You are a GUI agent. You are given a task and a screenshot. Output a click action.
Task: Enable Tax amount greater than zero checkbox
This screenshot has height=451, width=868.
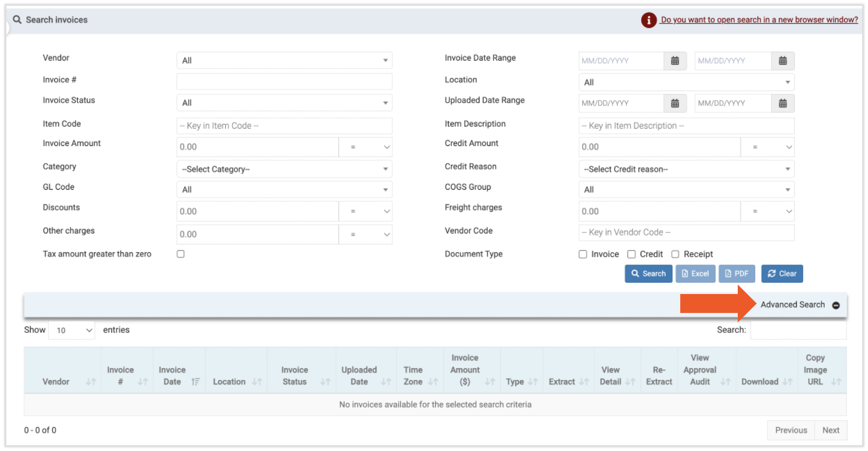[x=181, y=254]
